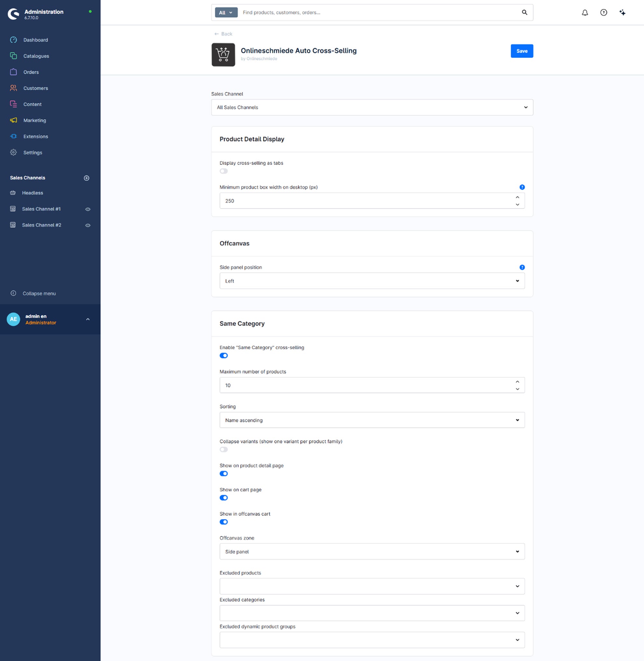Screen dimensions: 644x661
Task: Open Extensions in the sidebar menu
Action: [x=35, y=136]
